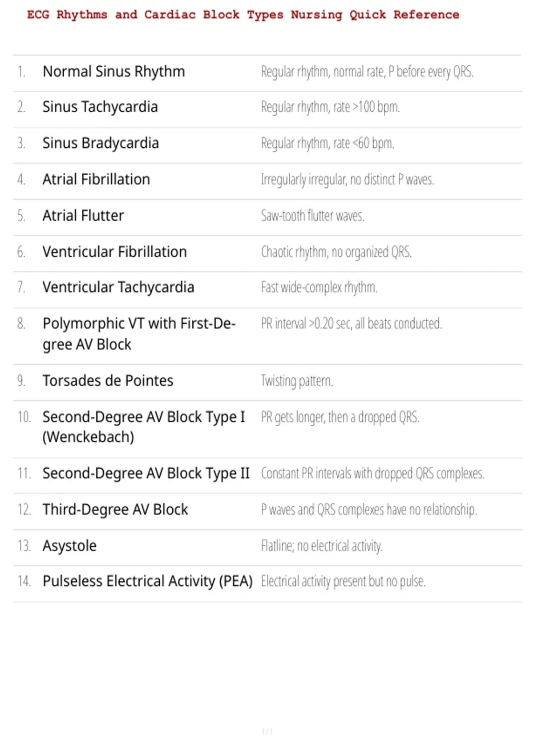Click the 'Sinus Bradycardia' heading
This screenshot has height=756, width=534.
(x=101, y=143)
